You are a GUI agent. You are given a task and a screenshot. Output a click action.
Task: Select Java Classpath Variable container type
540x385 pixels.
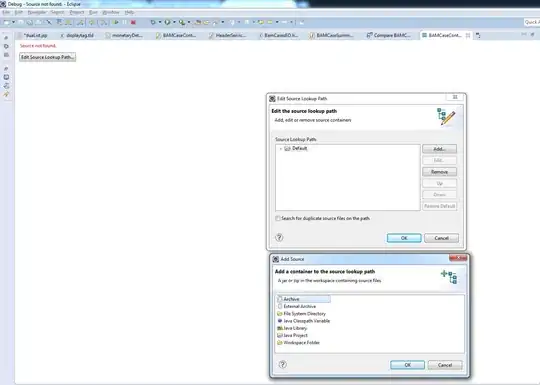tap(304, 321)
